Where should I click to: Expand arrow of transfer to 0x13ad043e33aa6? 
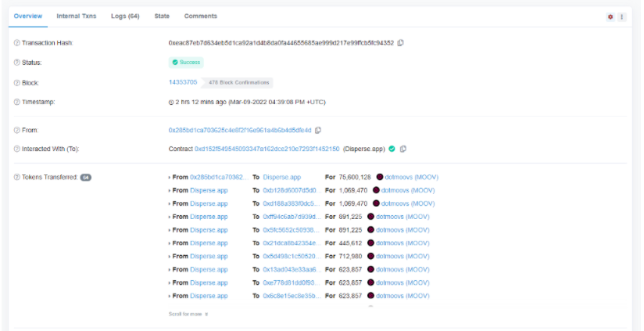[170, 269]
